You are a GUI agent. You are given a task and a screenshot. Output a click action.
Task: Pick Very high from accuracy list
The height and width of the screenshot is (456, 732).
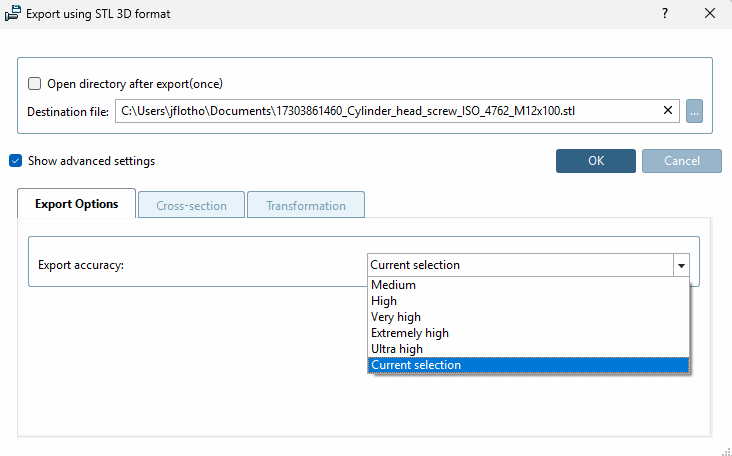tap(396, 317)
